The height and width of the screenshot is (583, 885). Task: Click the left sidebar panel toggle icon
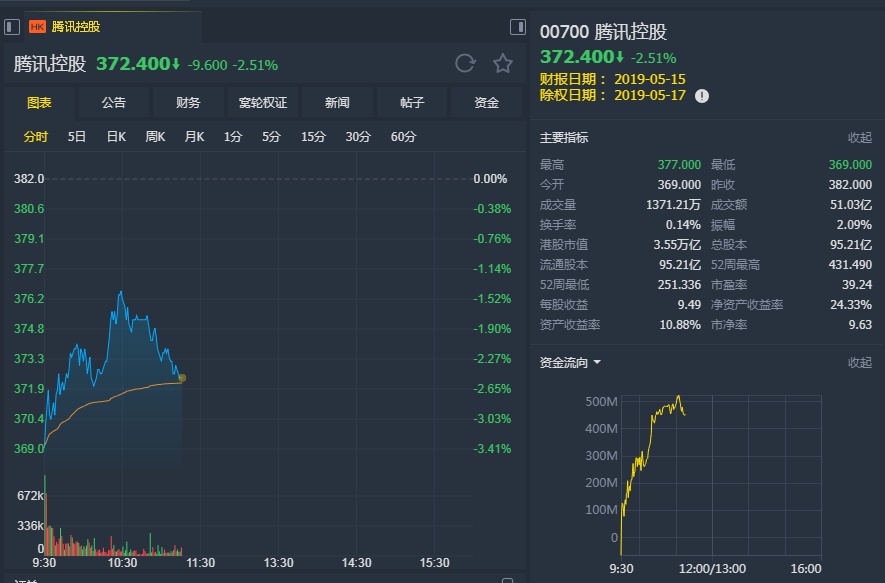click(x=12, y=27)
